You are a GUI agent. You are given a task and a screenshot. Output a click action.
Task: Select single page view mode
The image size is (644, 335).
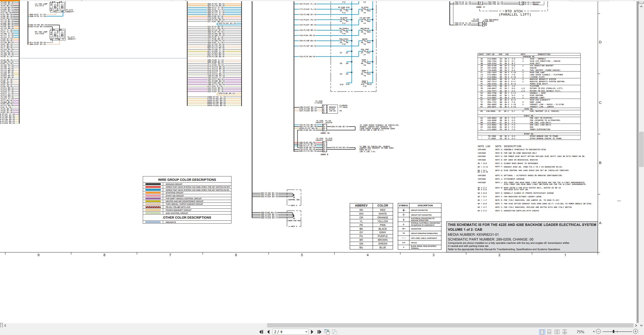542,332
